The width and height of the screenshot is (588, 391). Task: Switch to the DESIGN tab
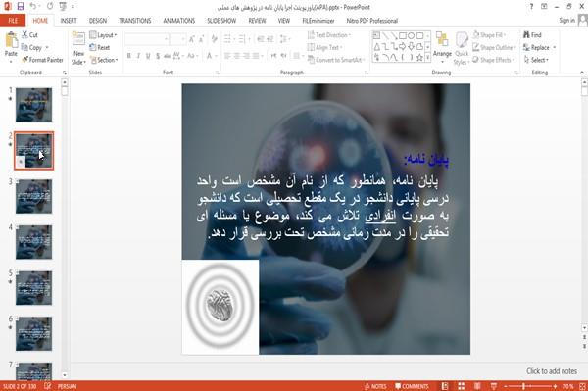[98, 21]
